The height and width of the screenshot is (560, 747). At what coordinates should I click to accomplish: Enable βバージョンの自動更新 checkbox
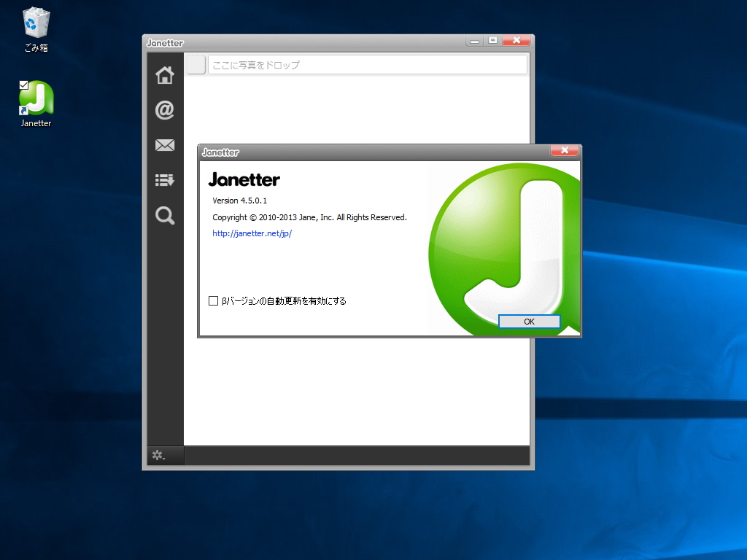[214, 300]
